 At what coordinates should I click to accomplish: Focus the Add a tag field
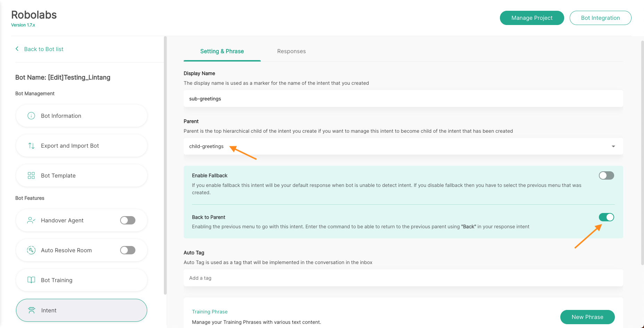403,278
